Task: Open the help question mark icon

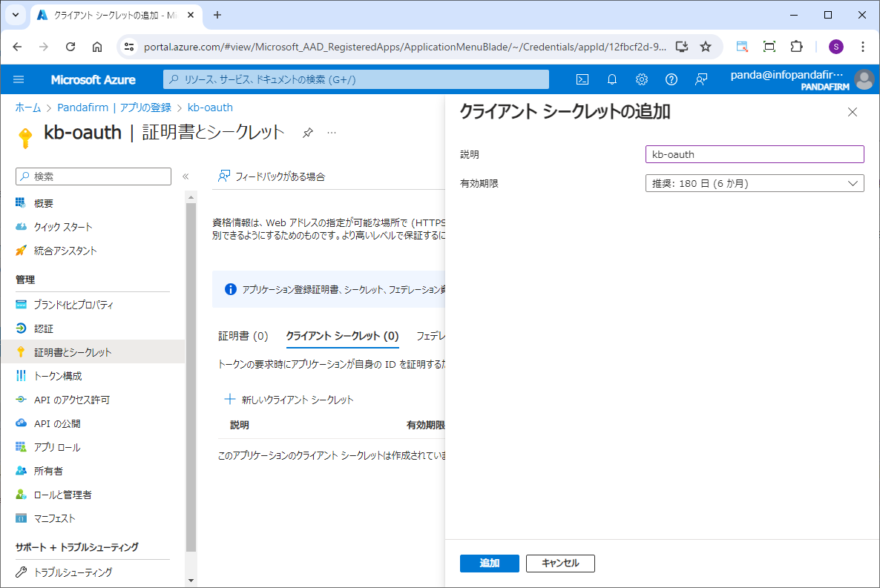Action: click(672, 79)
